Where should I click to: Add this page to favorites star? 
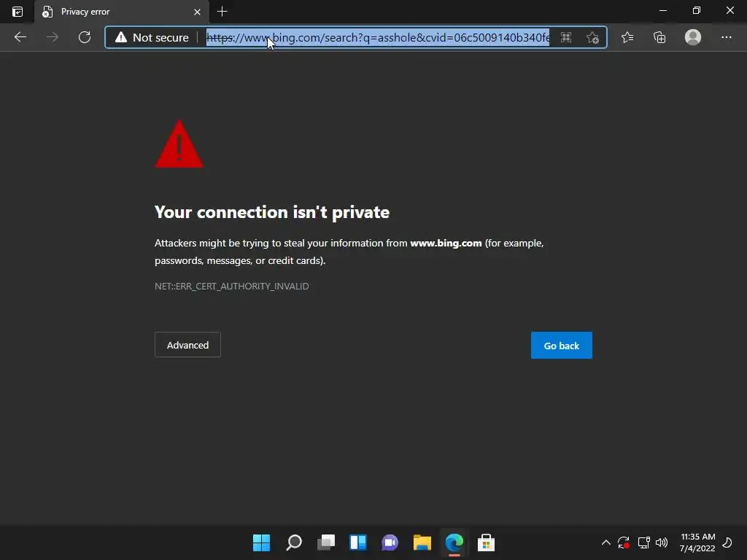click(592, 37)
